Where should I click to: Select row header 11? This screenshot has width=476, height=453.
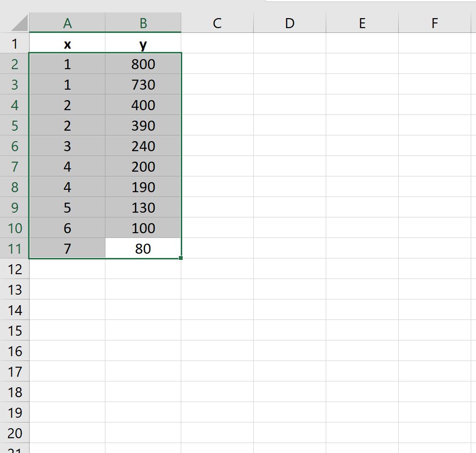[x=15, y=248]
